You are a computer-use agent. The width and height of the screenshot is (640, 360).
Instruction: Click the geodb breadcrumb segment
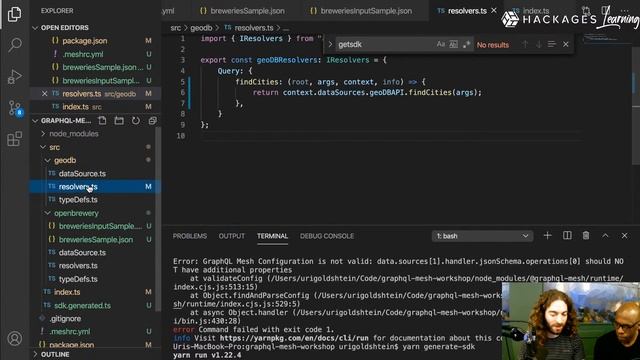click(201, 28)
